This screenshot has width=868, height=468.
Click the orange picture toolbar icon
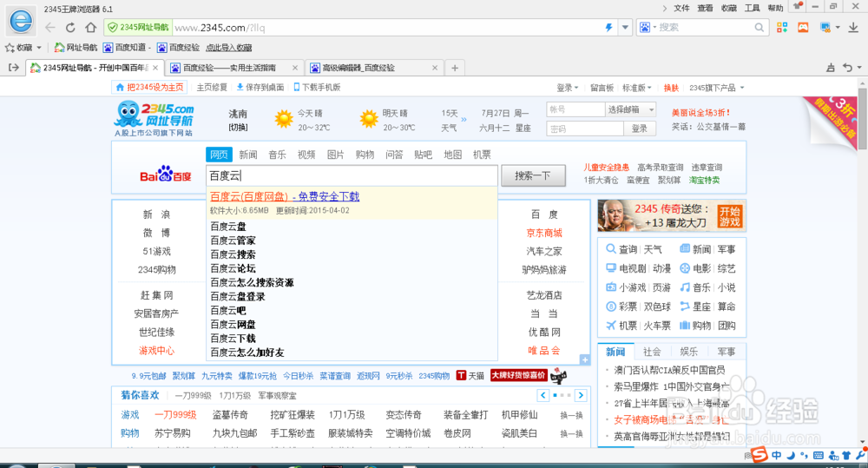[x=803, y=27]
